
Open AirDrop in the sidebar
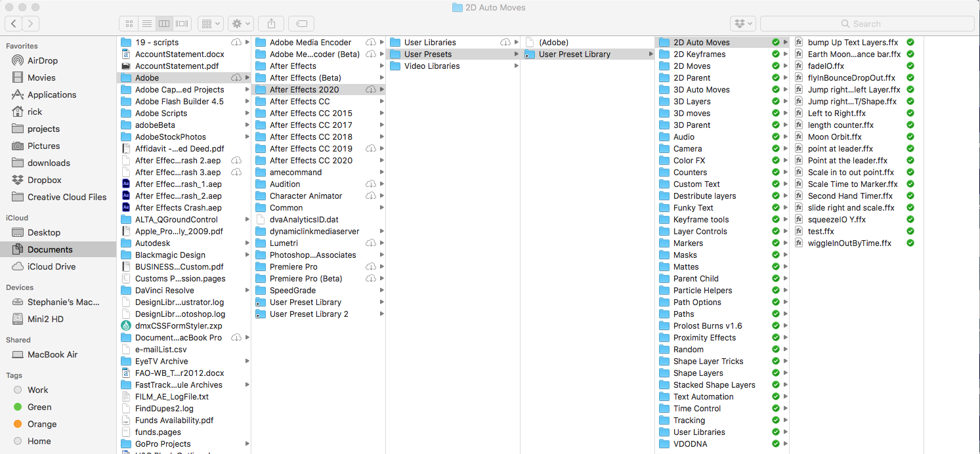pos(43,60)
